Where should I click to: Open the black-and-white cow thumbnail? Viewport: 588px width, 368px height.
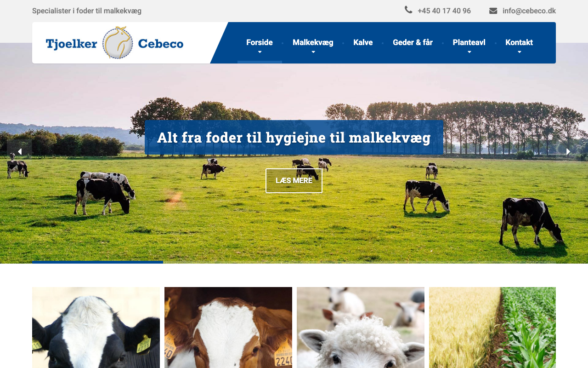tap(96, 328)
